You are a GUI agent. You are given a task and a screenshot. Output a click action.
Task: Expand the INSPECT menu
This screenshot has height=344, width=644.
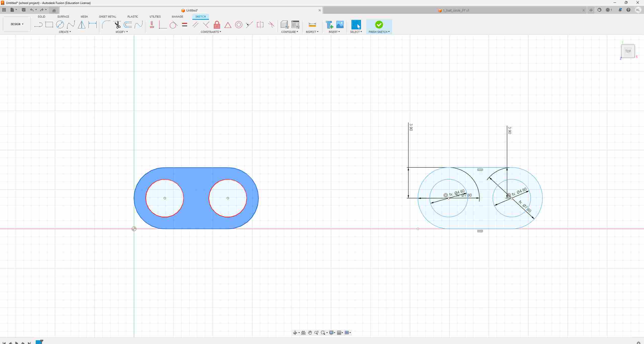(312, 32)
